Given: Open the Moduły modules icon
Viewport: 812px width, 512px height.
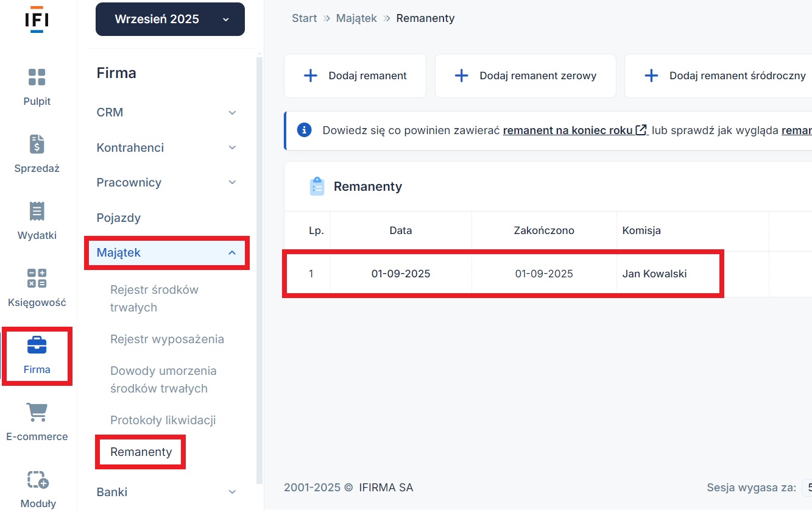Looking at the screenshot, I should click(x=37, y=480).
